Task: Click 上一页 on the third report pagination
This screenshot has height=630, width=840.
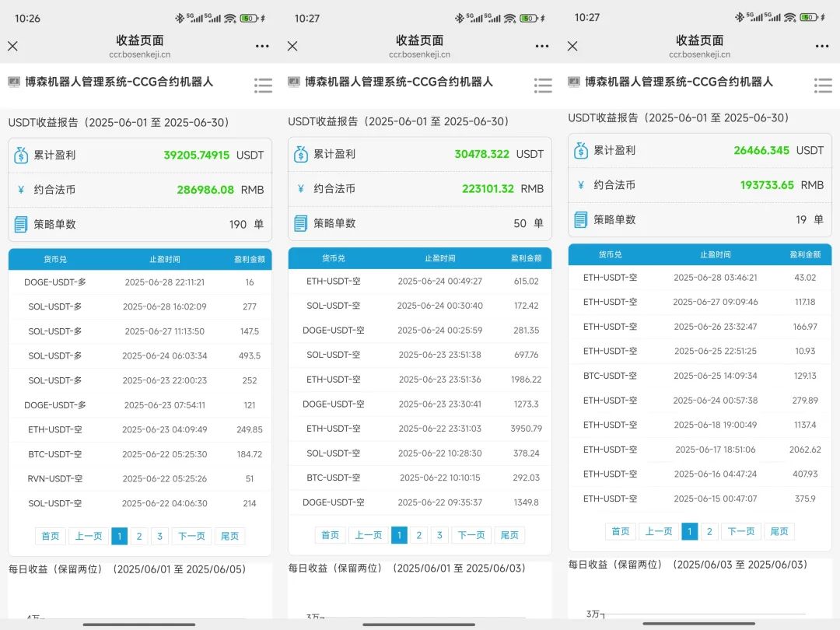Action: [658, 531]
